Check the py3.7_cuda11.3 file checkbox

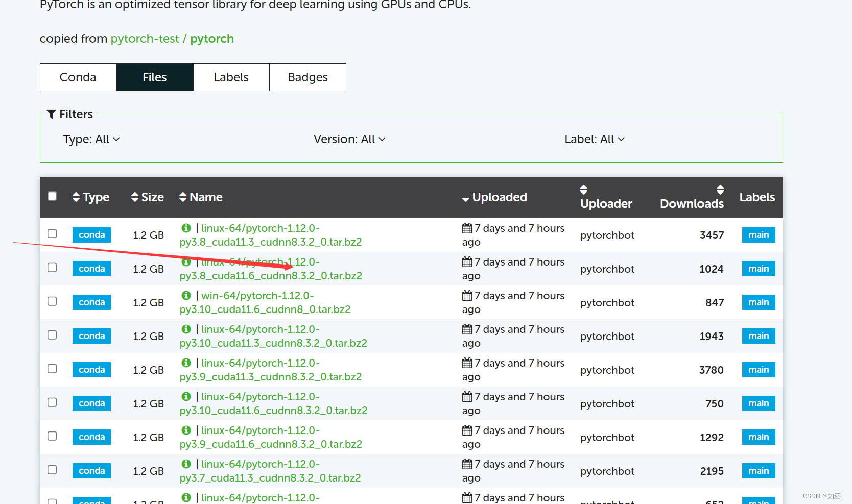coord(52,470)
